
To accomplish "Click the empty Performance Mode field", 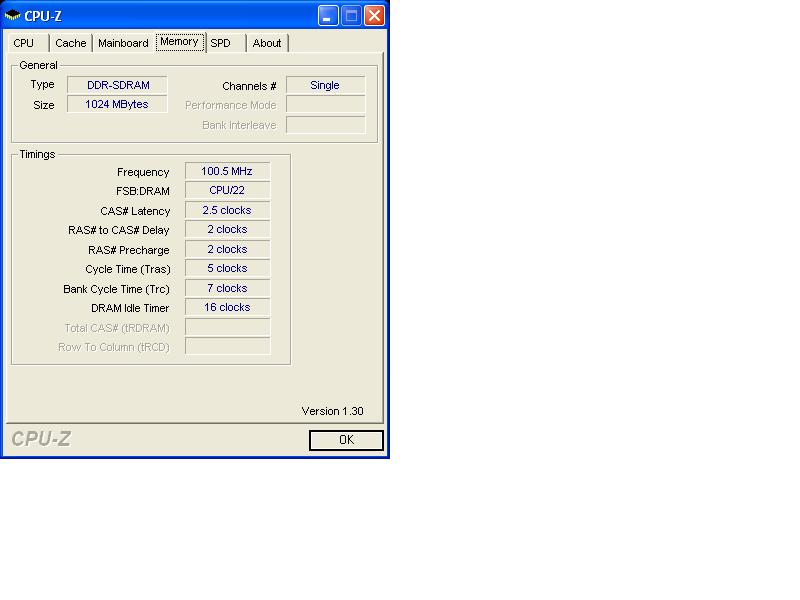I will coord(326,105).
